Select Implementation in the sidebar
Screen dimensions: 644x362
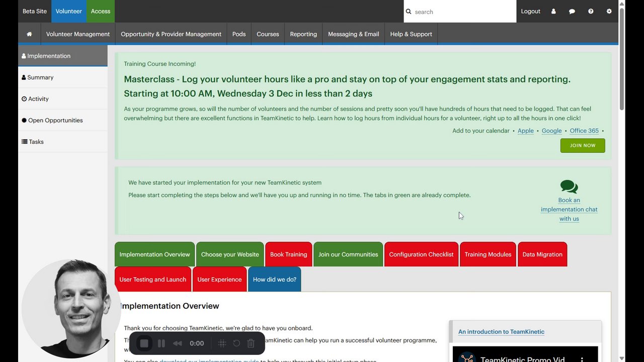63,56
